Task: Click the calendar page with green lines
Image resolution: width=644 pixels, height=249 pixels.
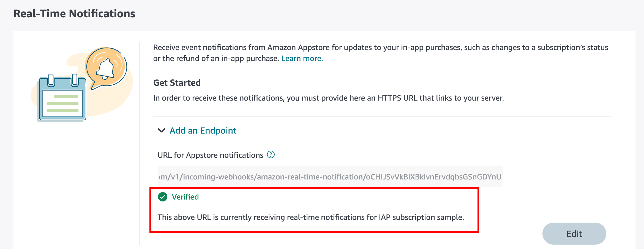Action: point(62,104)
